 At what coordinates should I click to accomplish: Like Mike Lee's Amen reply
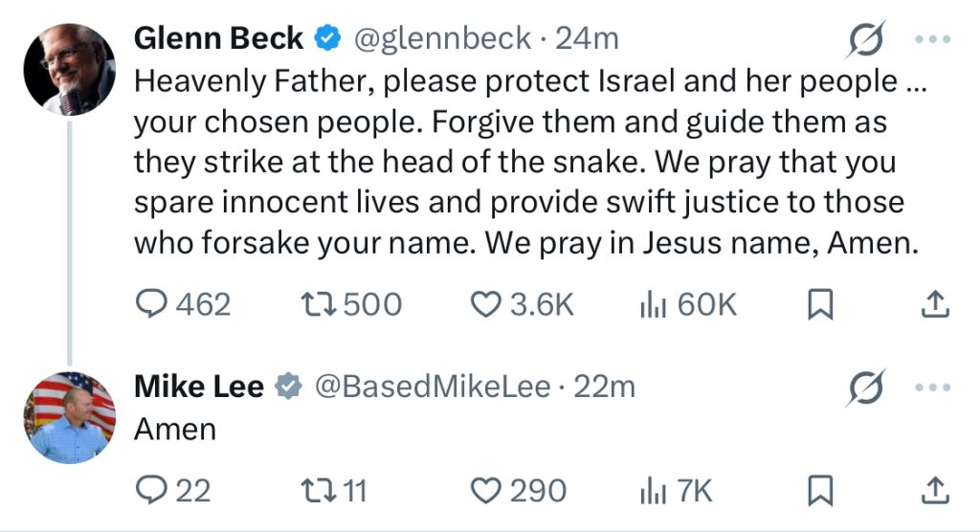[518, 490]
